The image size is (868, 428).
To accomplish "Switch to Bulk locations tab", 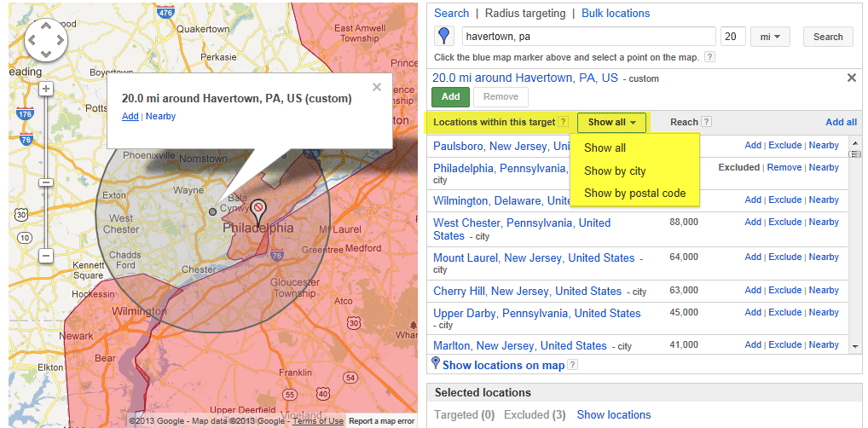I will pyautogui.click(x=616, y=14).
